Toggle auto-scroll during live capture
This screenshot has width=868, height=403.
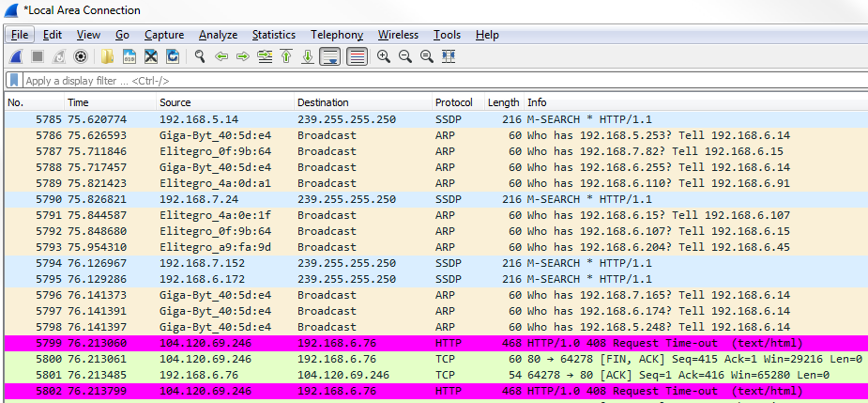tap(329, 56)
